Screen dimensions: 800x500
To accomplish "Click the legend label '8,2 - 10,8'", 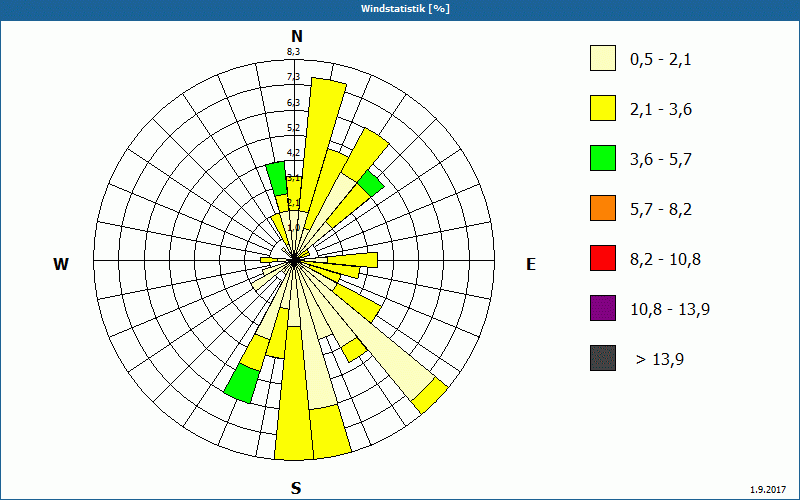I will pos(665,260).
